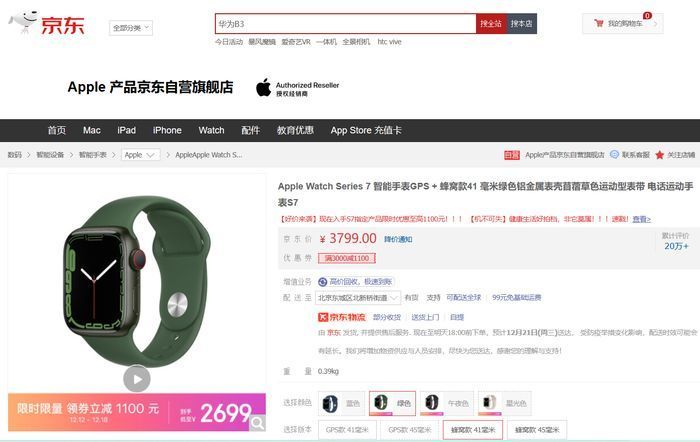Image resolution: width=700 pixels, height=442 pixels.
Task: Click the JD Logistics logo
Action: pyautogui.click(x=342, y=317)
